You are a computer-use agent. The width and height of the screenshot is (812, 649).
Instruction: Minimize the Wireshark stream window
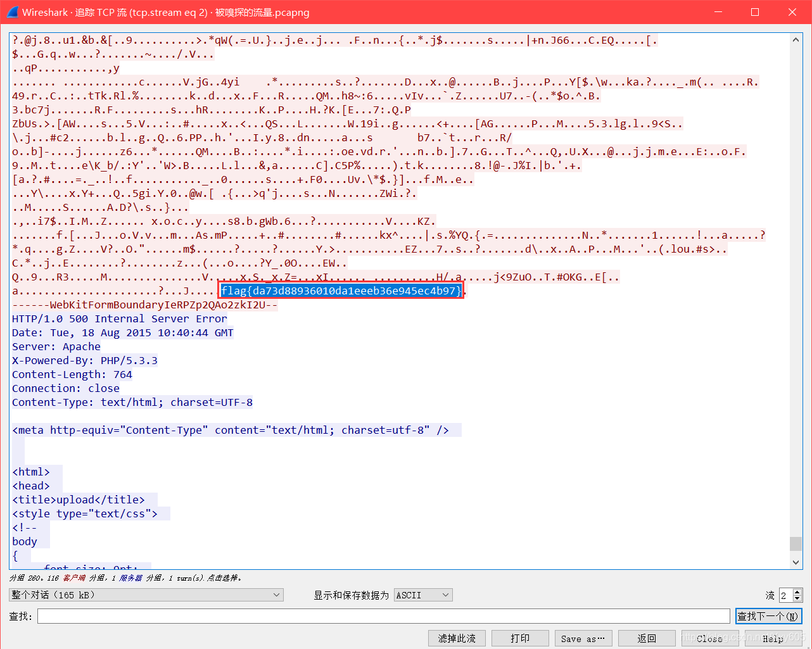coord(718,12)
